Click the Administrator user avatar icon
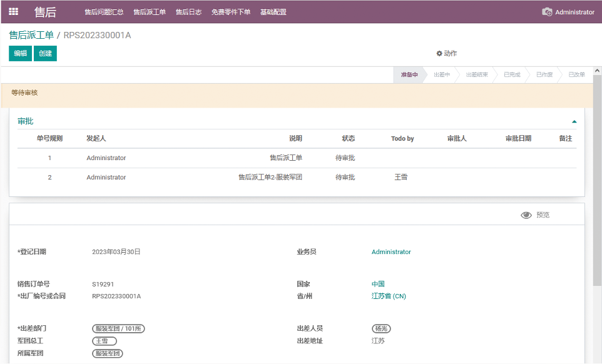Screen dimensions: 602x364 click(x=547, y=12)
